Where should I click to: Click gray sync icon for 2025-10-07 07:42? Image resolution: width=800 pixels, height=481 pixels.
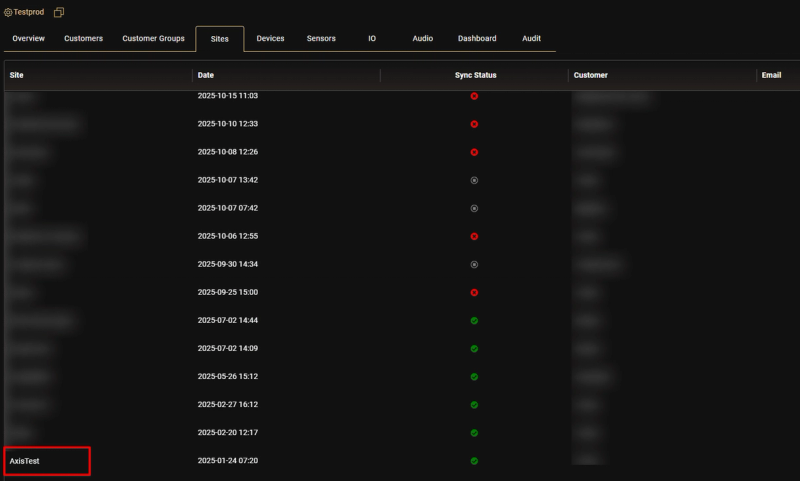[474, 208]
